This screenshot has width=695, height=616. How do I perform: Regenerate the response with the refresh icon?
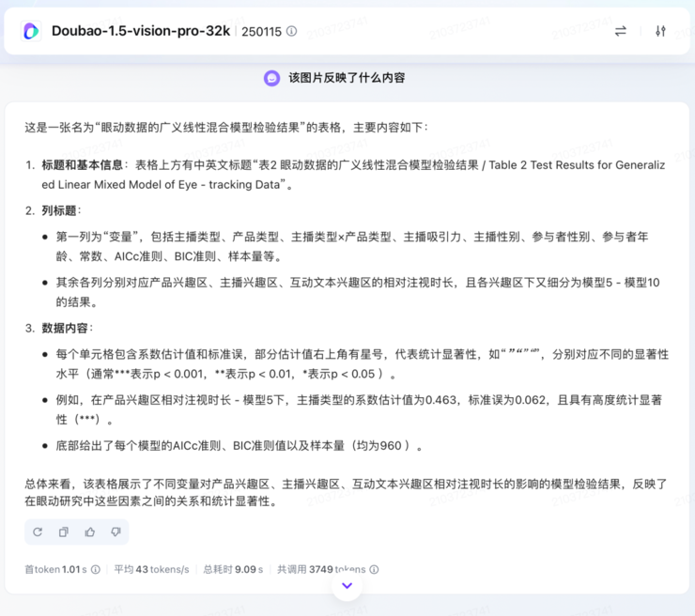click(x=38, y=532)
